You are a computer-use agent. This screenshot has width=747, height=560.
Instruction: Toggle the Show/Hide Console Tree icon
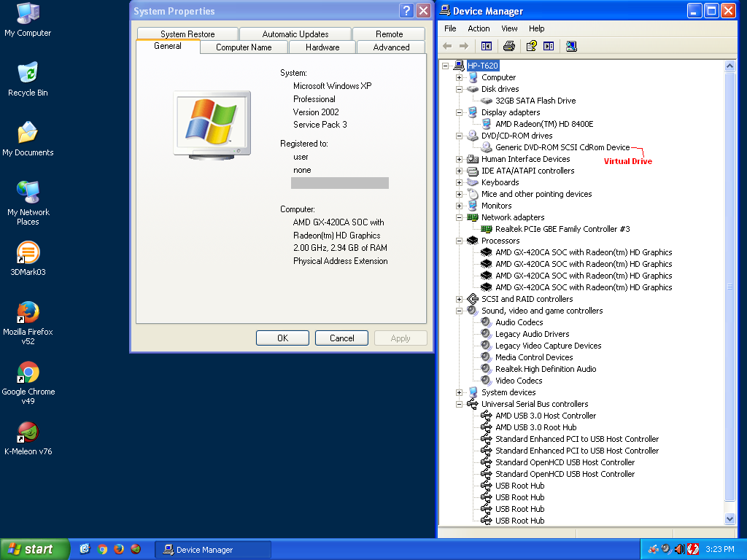(x=486, y=46)
